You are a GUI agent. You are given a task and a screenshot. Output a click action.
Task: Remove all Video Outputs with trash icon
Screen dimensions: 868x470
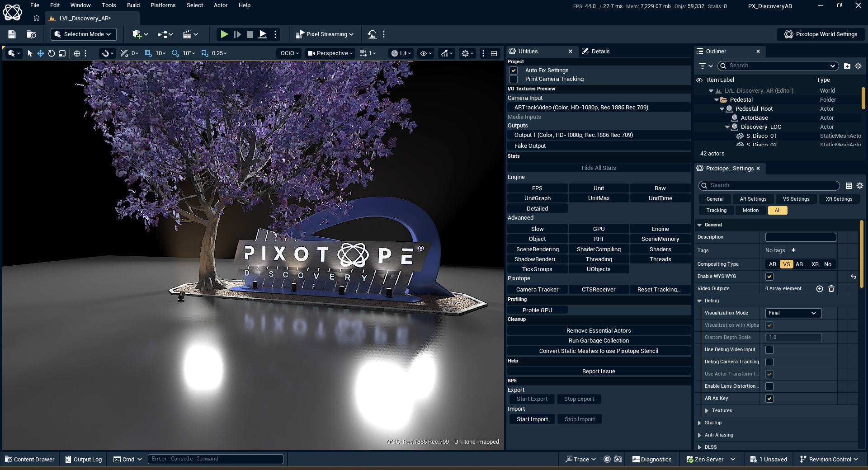coord(831,289)
